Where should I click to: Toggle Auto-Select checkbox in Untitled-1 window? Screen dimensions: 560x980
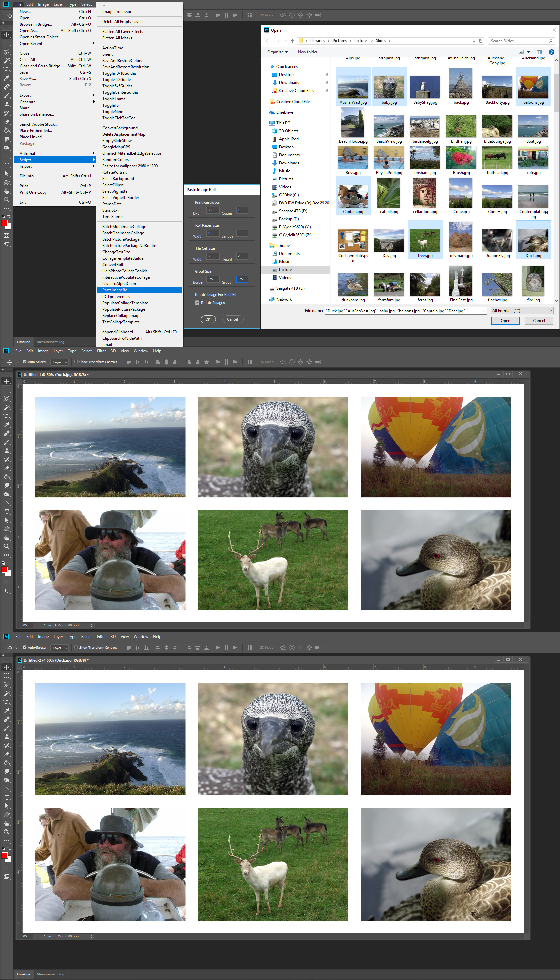tap(25, 362)
